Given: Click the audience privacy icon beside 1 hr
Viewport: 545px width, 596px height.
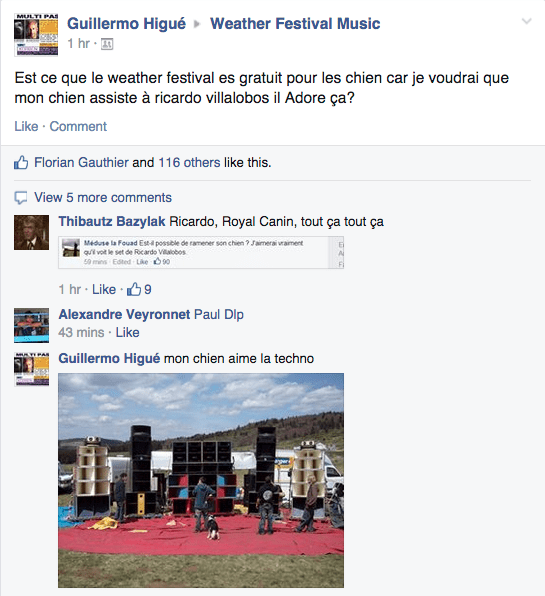Looking at the screenshot, I should pos(107,44).
